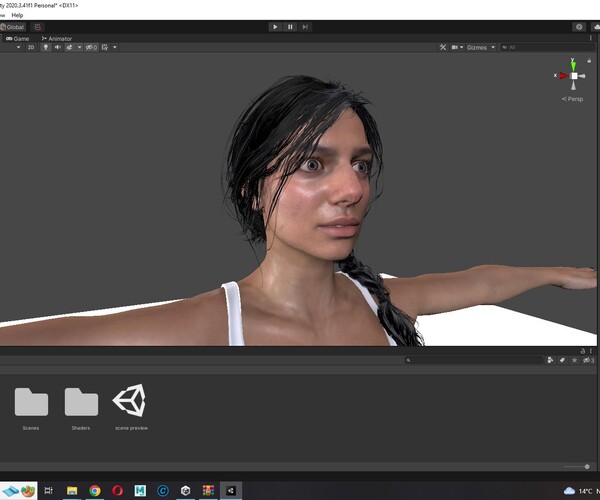Toggle scene lighting lightbulb icon
The height and width of the screenshot is (500, 600).
(46, 47)
